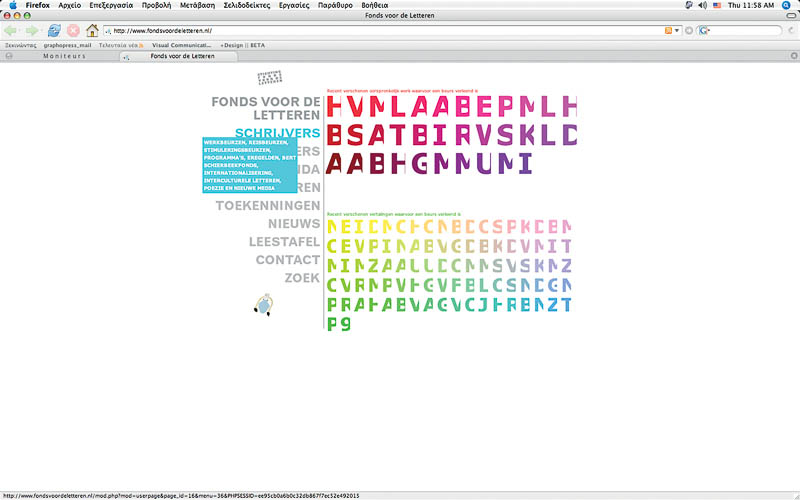The image size is (800, 500).
Task: Click the green heading 'Recent verschenen vertalingen'
Action: [x=393, y=214]
